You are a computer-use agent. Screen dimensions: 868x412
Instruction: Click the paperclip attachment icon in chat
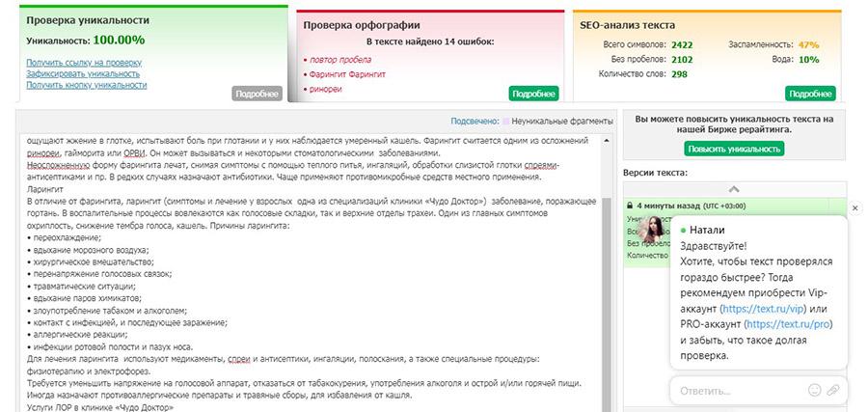point(833,390)
